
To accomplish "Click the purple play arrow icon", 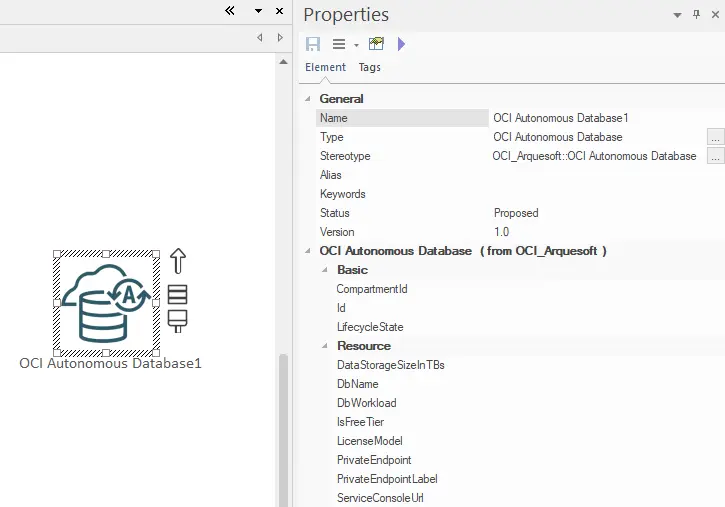I will 402,44.
